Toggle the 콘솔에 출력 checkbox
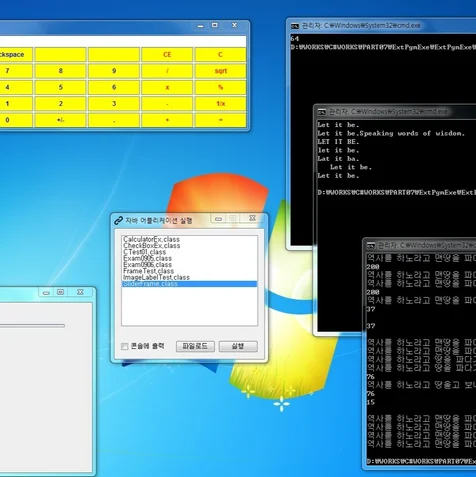 point(125,347)
